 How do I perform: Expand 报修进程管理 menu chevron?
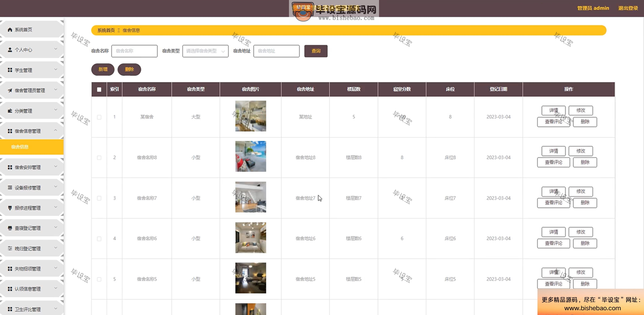56,207
